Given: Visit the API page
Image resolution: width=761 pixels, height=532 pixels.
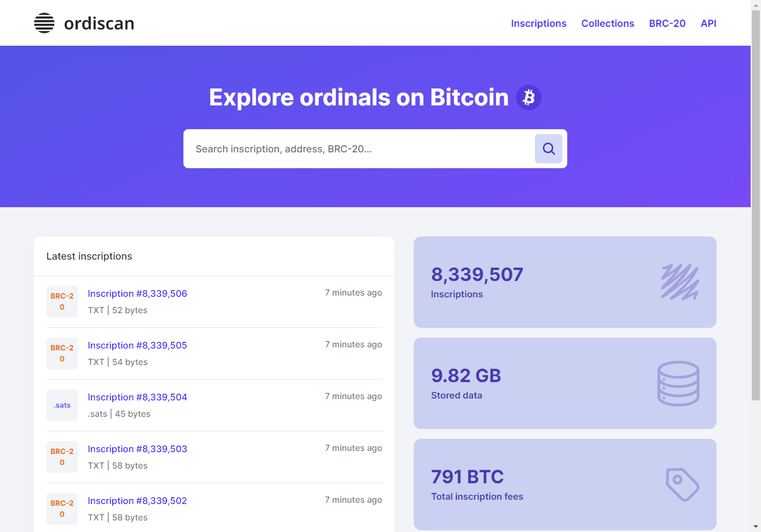Looking at the screenshot, I should [x=708, y=23].
